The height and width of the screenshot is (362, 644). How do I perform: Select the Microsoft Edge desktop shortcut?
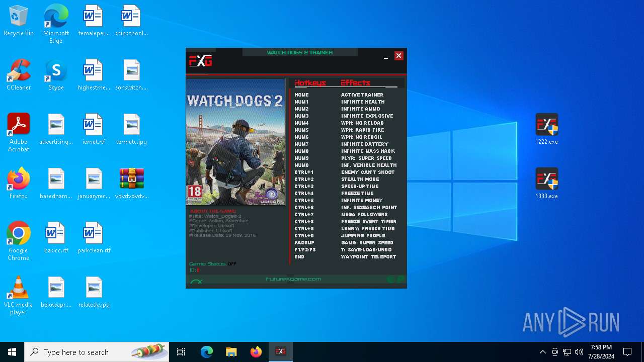coord(56,24)
